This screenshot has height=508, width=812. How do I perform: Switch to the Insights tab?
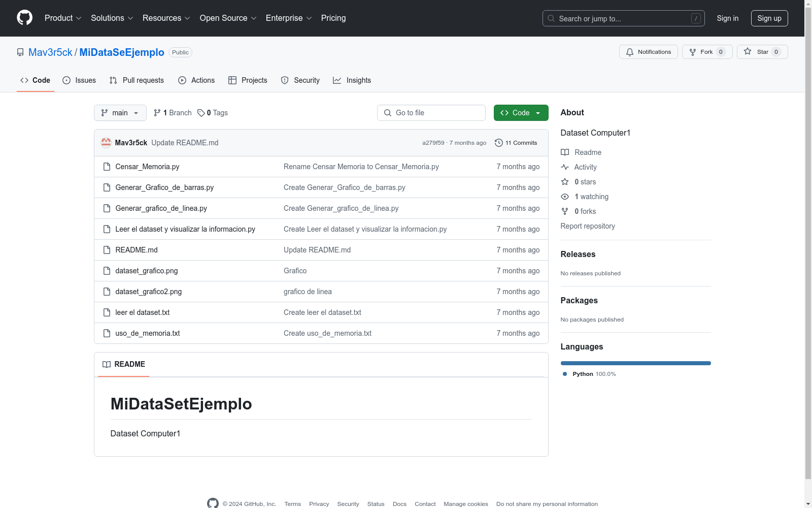pos(352,80)
